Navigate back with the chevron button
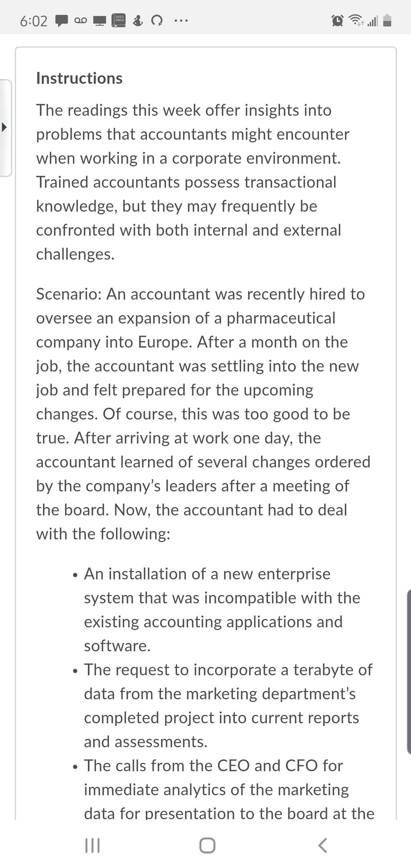 tap(322, 845)
